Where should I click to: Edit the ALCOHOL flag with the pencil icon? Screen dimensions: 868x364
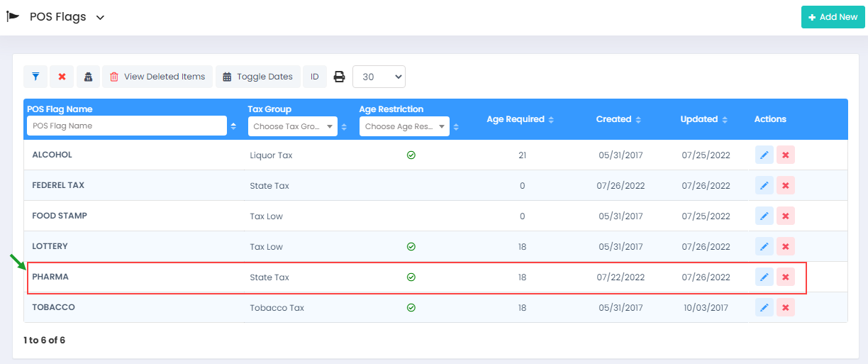[x=764, y=155]
